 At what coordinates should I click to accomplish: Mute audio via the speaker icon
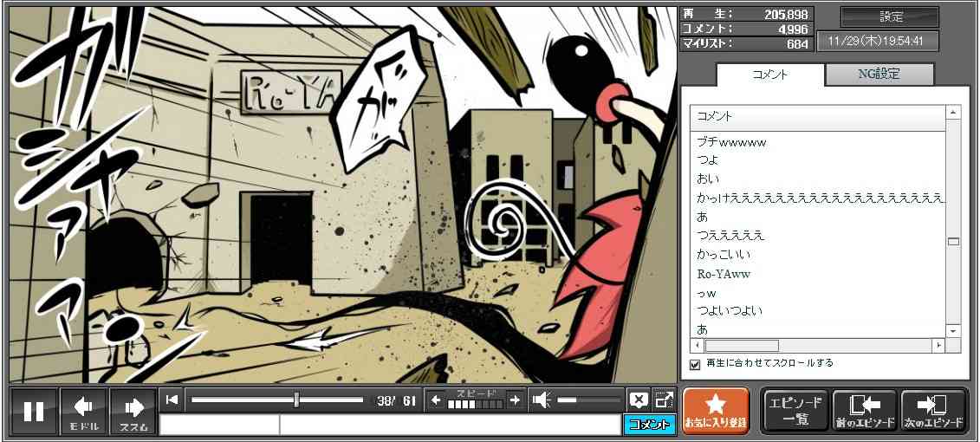(x=542, y=400)
